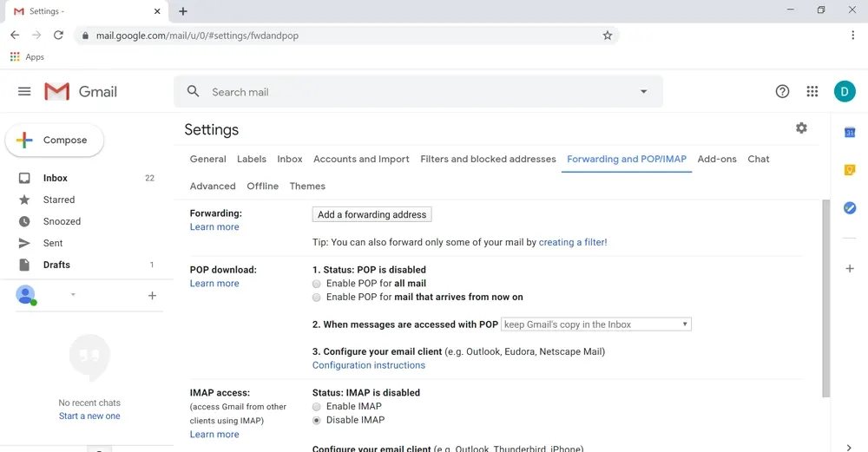Click the settings page vertical scrollbar
The height and width of the screenshot is (452, 868).
826,298
